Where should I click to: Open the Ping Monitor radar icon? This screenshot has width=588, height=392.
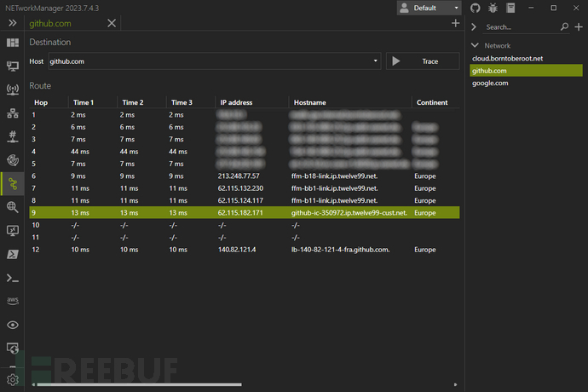[x=13, y=160]
